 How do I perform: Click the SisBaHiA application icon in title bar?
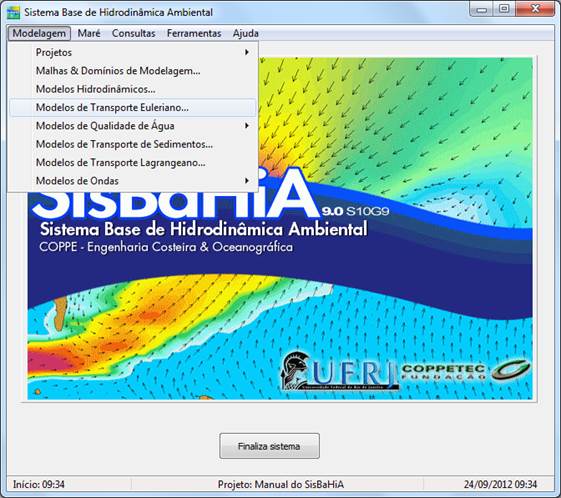13,13
